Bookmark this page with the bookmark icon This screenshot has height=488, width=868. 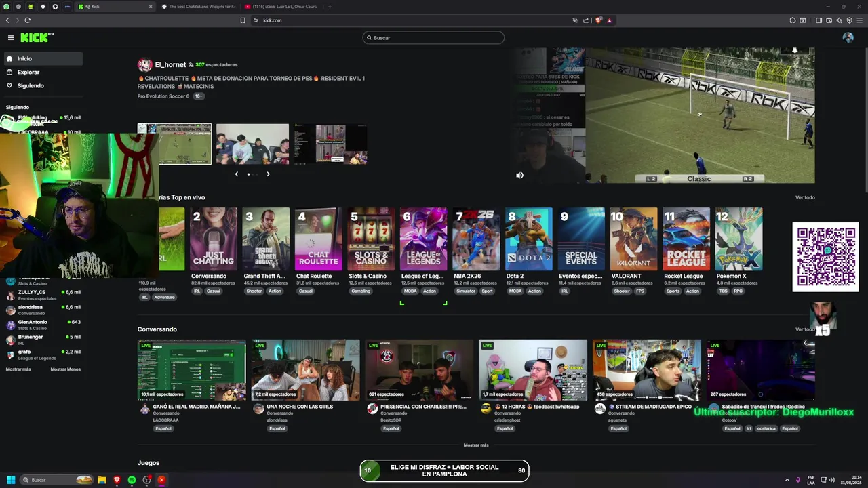tap(243, 20)
